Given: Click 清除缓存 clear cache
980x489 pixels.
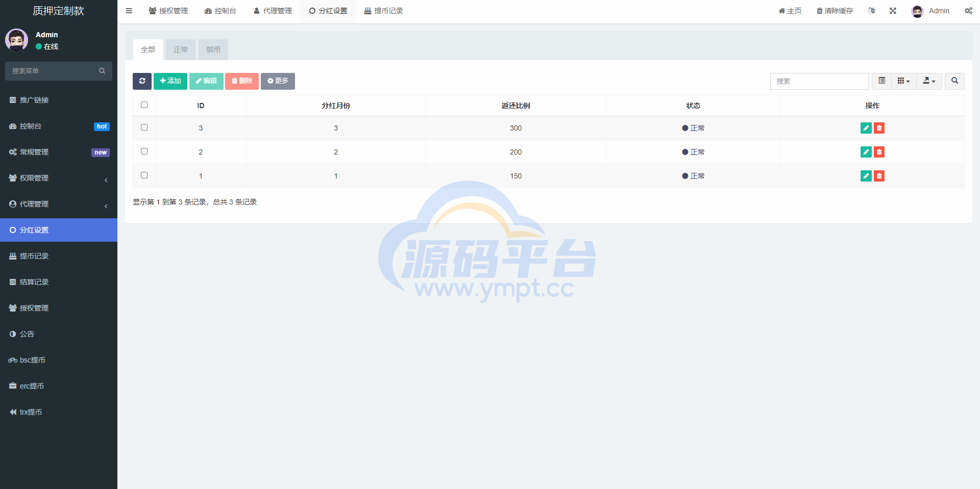Looking at the screenshot, I should click(x=835, y=11).
